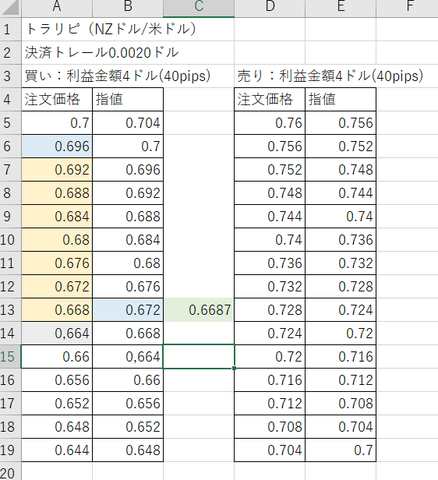Click cell D9 0.744
Screen dimensions: 438x480
click(x=270, y=217)
